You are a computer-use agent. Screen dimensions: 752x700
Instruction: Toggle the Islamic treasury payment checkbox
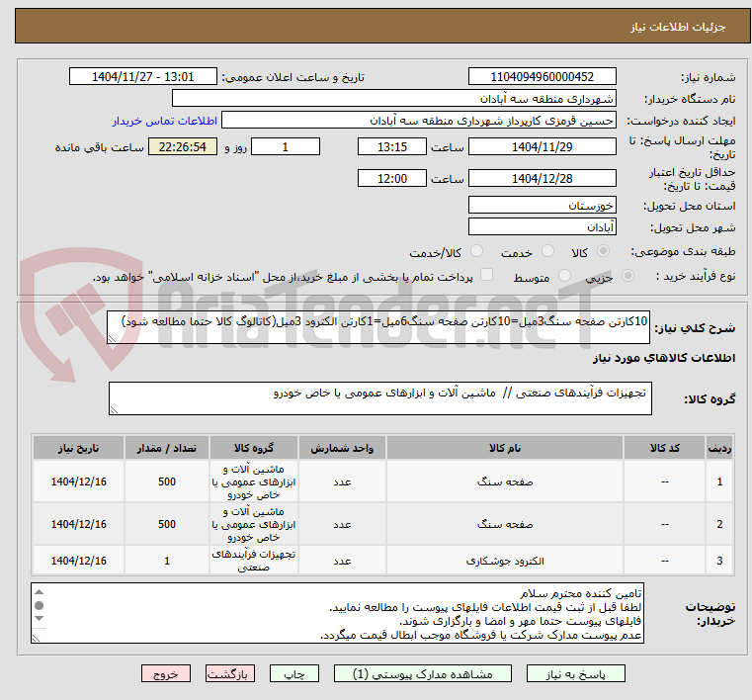click(x=487, y=275)
